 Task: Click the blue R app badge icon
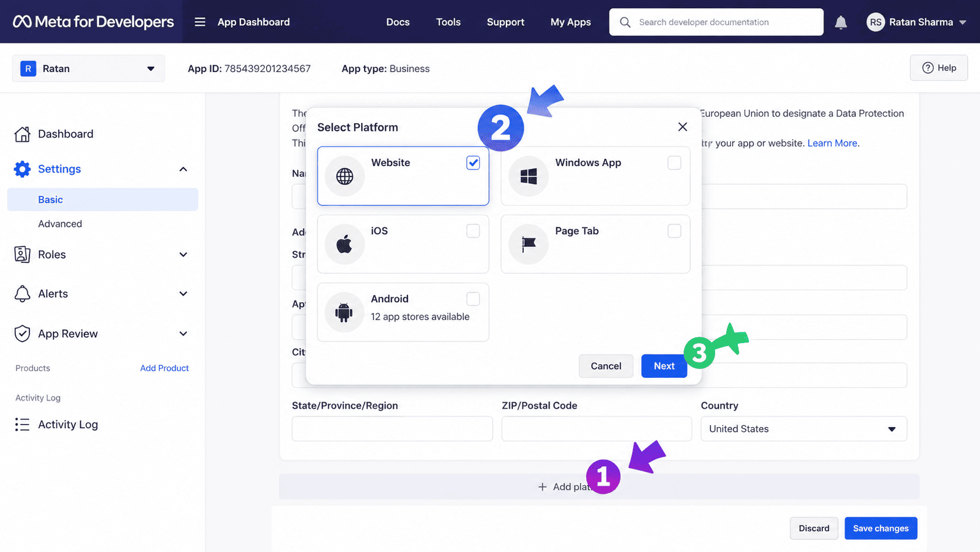click(x=28, y=69)
